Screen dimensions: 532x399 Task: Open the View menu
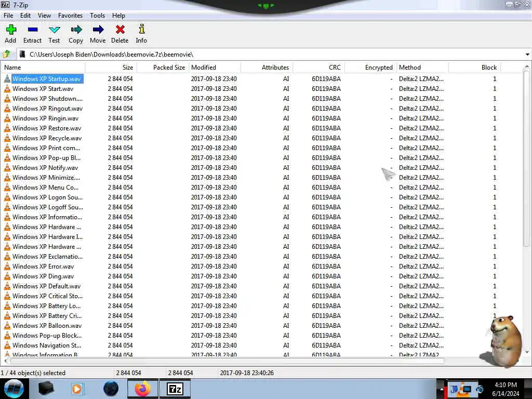45,16
